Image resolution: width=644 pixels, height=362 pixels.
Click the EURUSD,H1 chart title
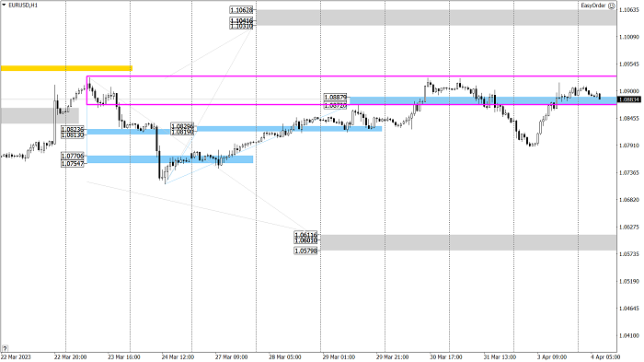(x=23, y=6)
